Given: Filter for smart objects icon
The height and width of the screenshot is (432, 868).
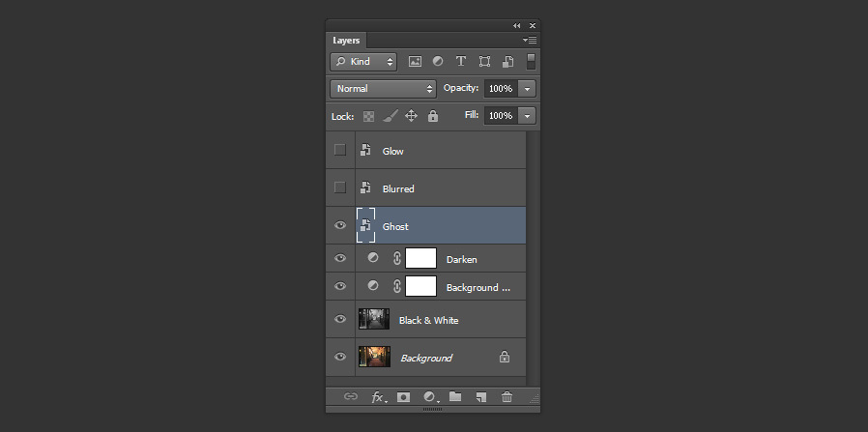Looking at the screenshot, I should pyautogui.click(x=507, y=62).
